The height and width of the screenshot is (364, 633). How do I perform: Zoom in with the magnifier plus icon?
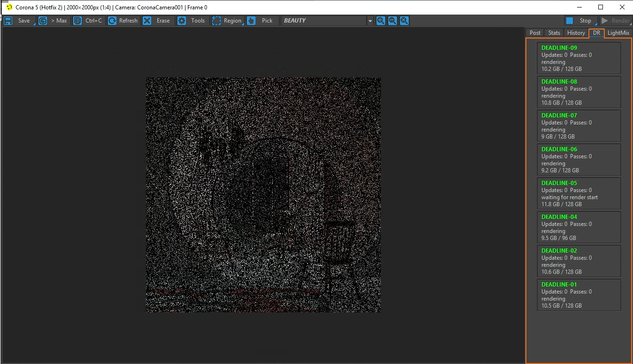pyautogui.click(x=380, y=21)
